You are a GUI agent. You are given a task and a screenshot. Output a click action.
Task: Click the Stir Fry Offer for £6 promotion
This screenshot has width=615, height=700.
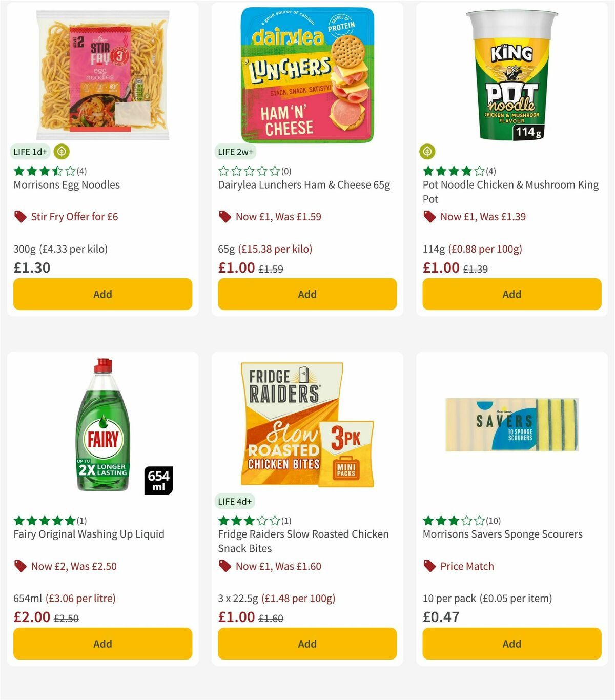[x=74, y=216]
